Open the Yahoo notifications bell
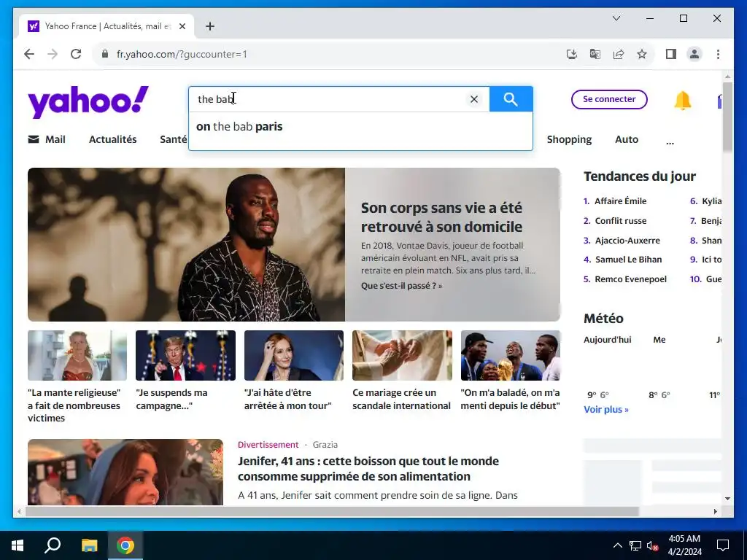747x560 pixels. [x=682, y=100]
